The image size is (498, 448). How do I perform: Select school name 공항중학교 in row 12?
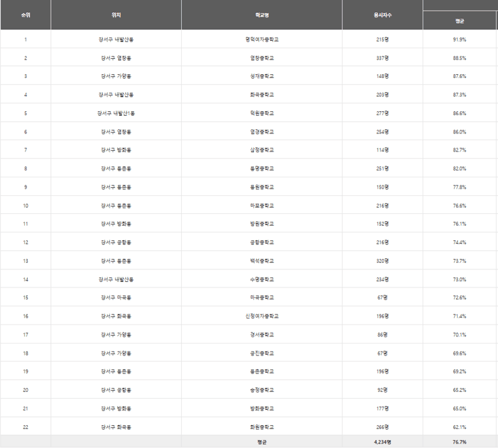262,242
